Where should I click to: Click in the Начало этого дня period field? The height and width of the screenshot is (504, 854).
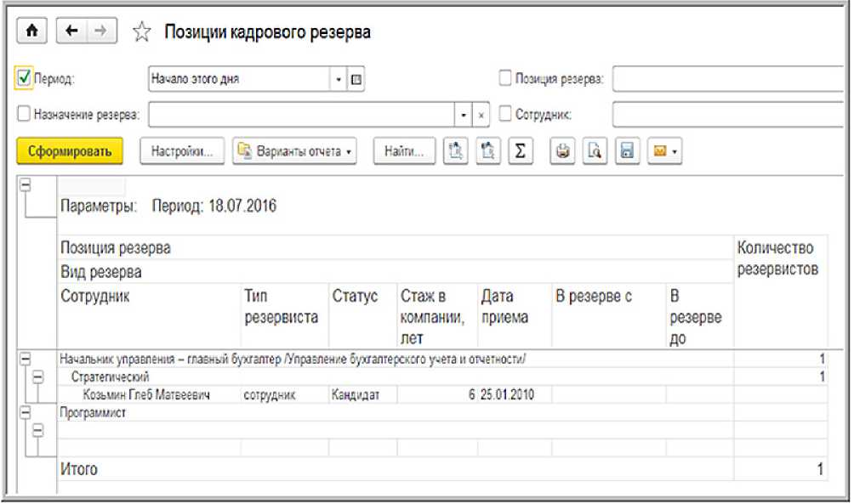239,79
